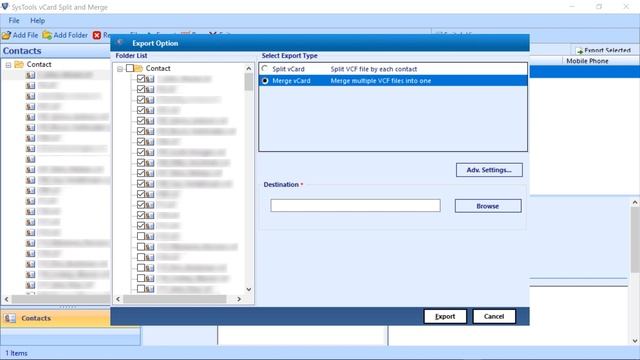Click preview pane vertical scrollbar thumb

click(635, 241)
